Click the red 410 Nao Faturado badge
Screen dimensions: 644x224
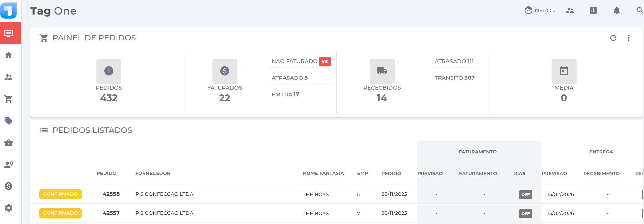[325, 62]
